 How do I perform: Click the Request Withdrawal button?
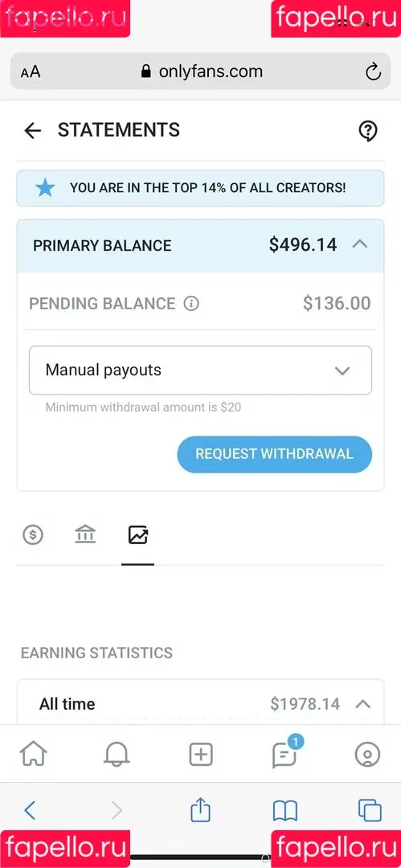pos(275,454)
